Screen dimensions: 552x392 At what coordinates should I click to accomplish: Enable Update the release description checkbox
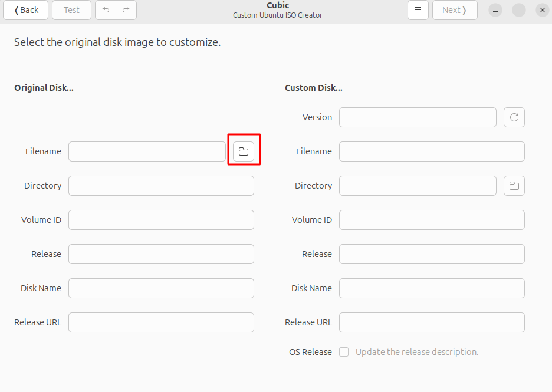[344, 352]
